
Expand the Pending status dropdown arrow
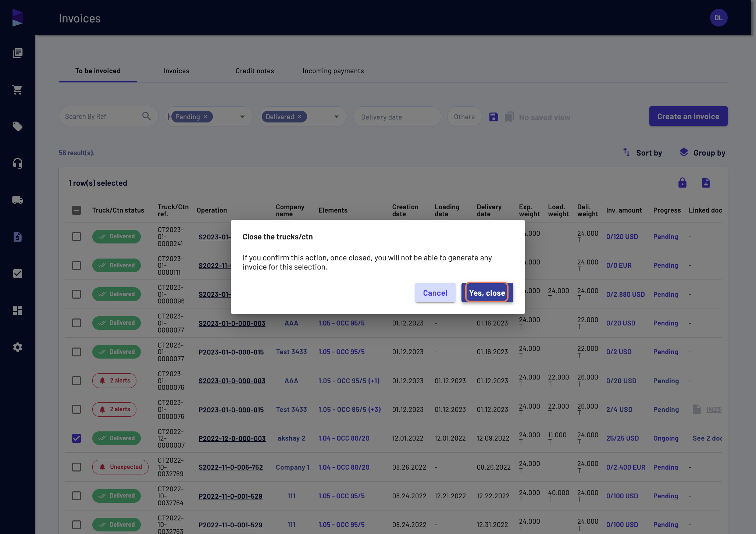tap(242, 117)
